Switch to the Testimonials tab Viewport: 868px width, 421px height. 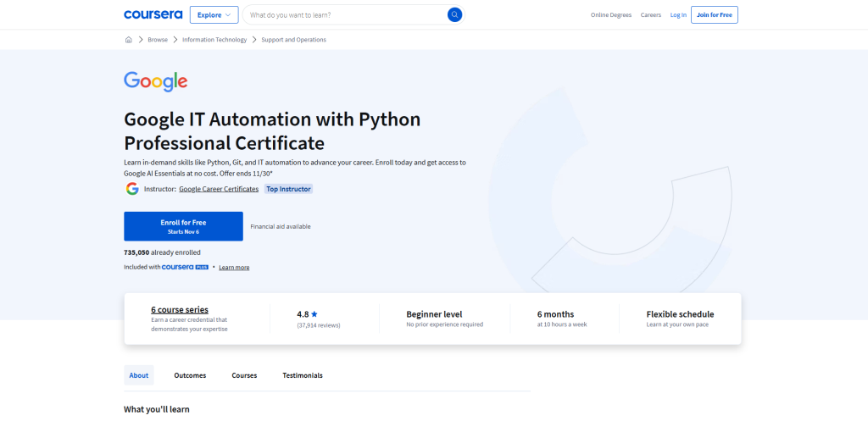(303, 375)
